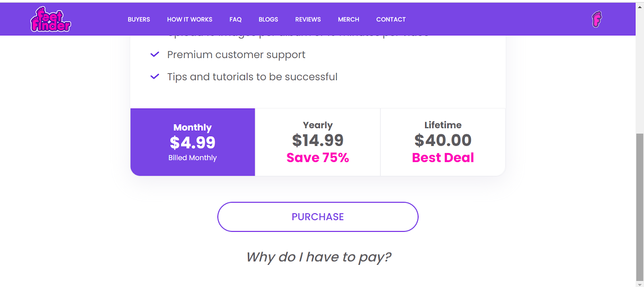
Task: Open the Buyers menu item
Action: (139, 19)
